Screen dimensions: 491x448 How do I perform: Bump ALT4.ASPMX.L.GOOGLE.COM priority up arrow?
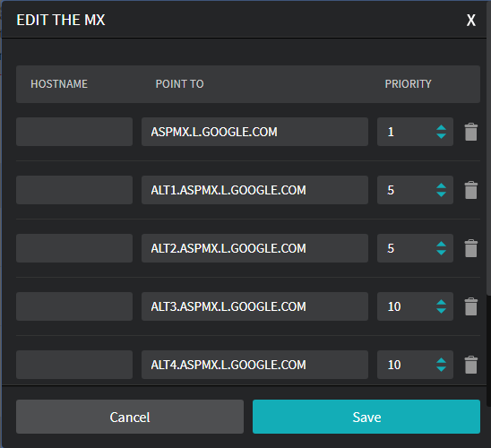[x=441, y=361]
